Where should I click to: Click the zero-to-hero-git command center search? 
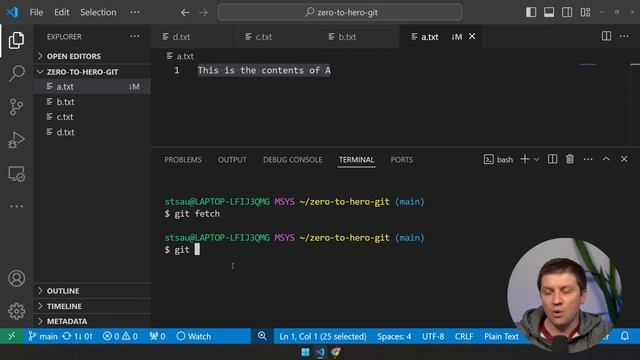(x=340, y=12)
